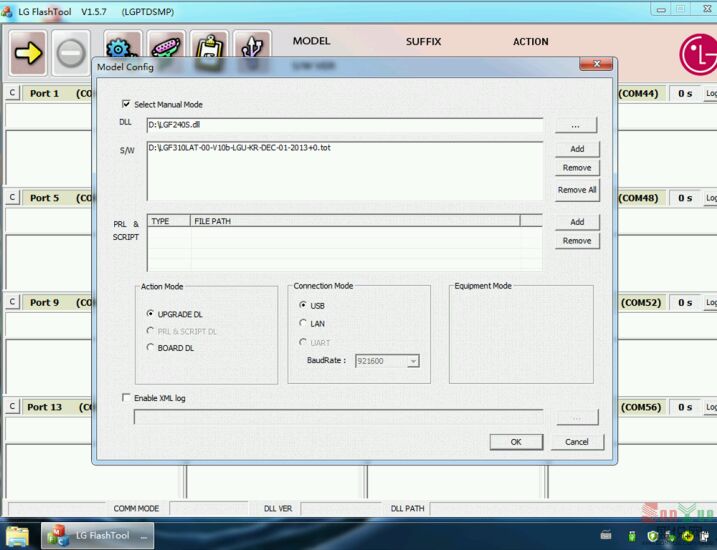This screenshot has height=550, width=717.
Task: Click the (COM44) port label
Action: (x=638, y=94)
